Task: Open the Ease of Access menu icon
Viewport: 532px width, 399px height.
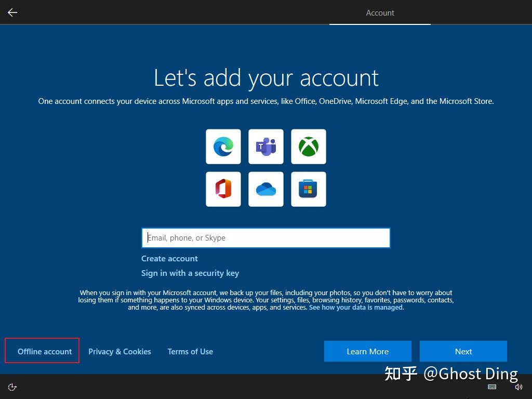Action: point(12,387)
